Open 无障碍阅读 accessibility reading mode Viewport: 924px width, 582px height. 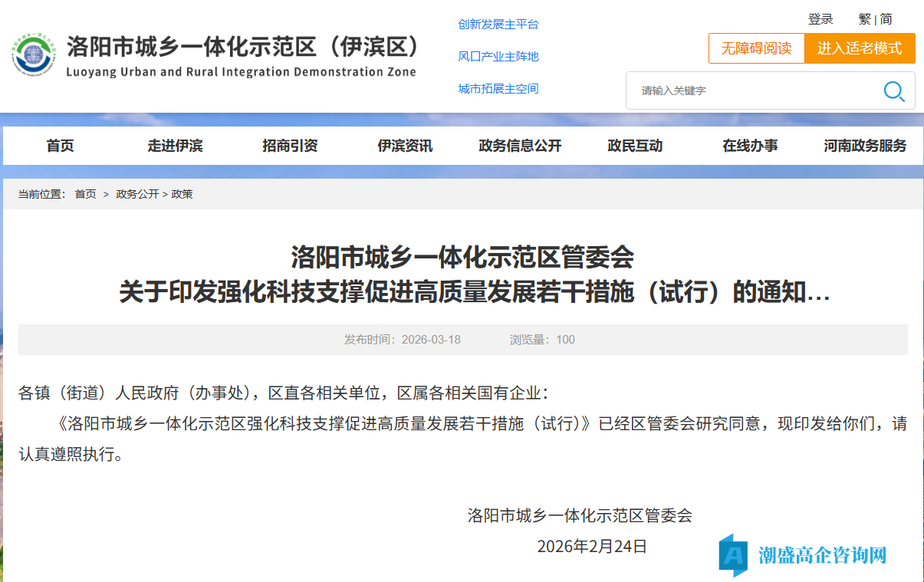756,48
